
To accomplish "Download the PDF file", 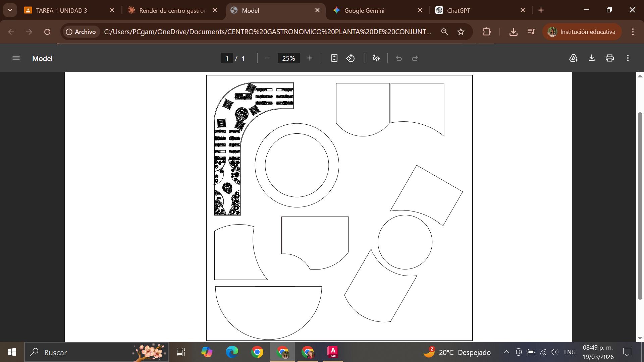I will (591, 58).
